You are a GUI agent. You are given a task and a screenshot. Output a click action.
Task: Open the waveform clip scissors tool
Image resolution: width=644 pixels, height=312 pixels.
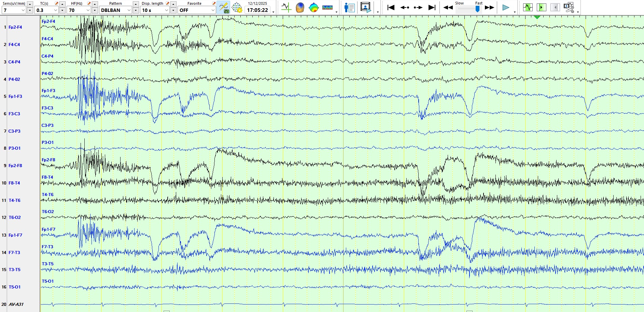(569, 7)
